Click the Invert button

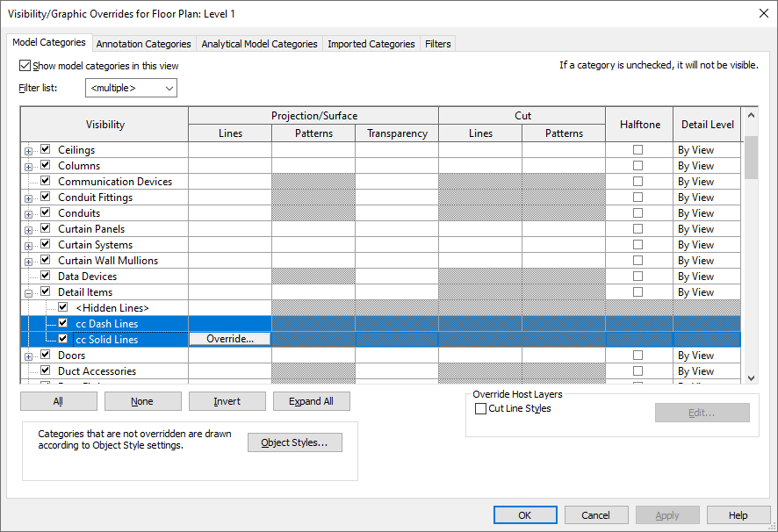227,401
